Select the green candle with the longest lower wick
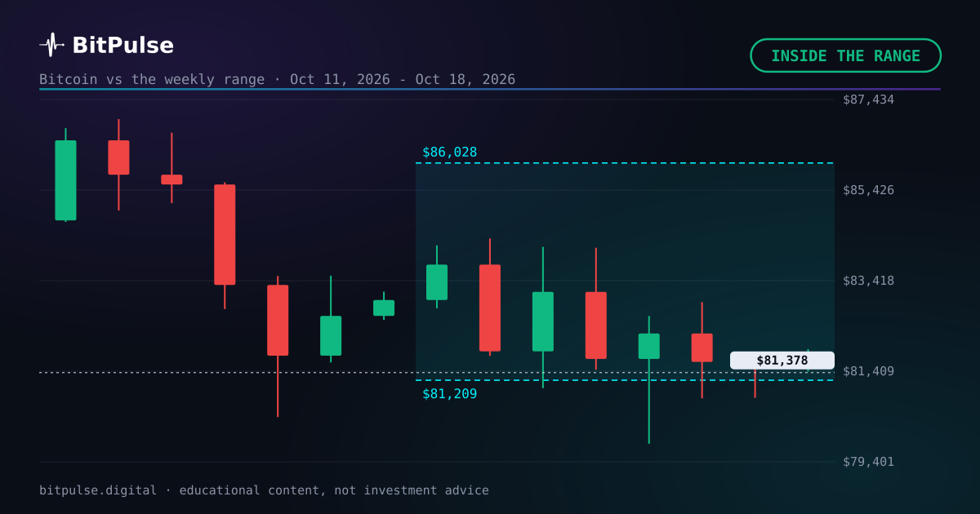The height and width of the screenshot is (514, 980). (x=649, y=346)
